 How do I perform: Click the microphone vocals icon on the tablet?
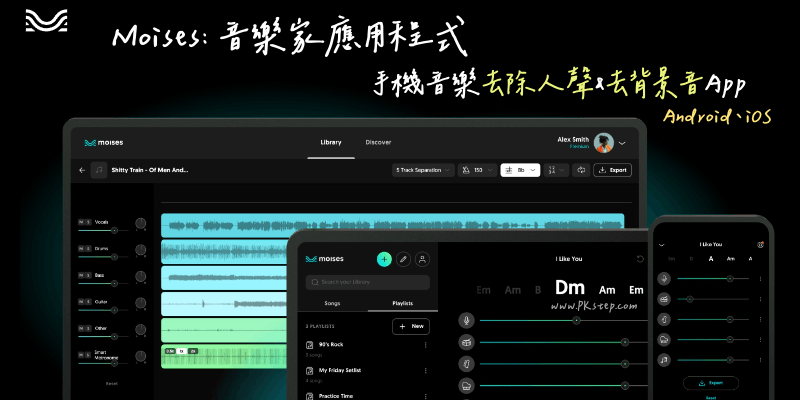point(466,320)
